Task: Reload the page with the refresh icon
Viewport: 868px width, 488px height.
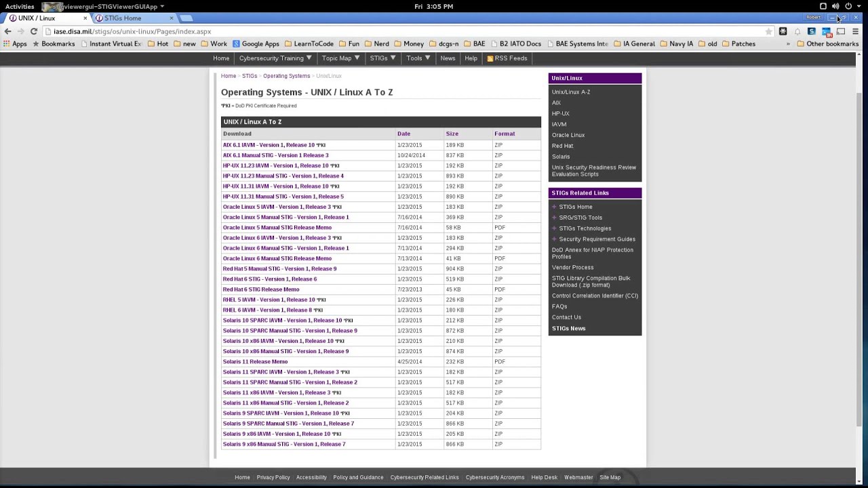Action: (33, 31)
